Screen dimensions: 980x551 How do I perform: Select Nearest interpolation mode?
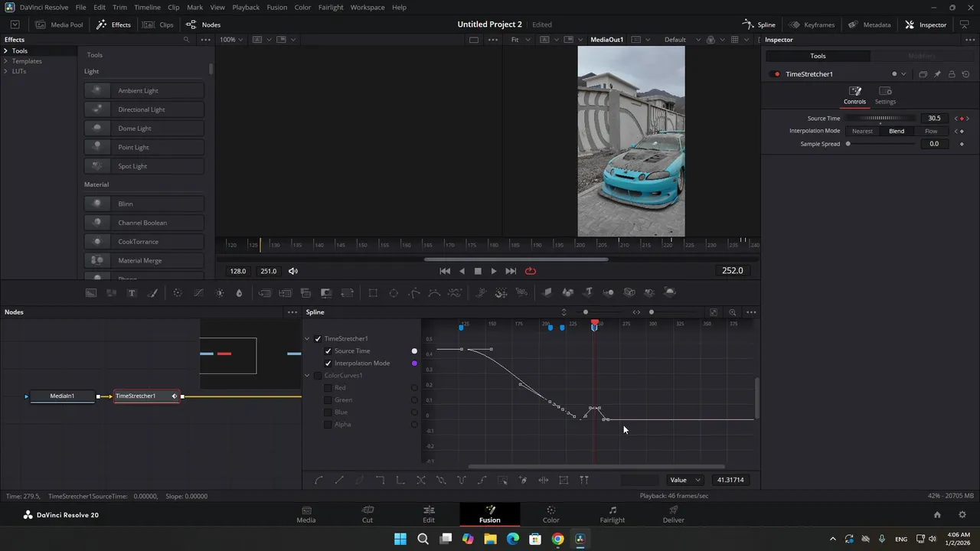click(862, 131)
